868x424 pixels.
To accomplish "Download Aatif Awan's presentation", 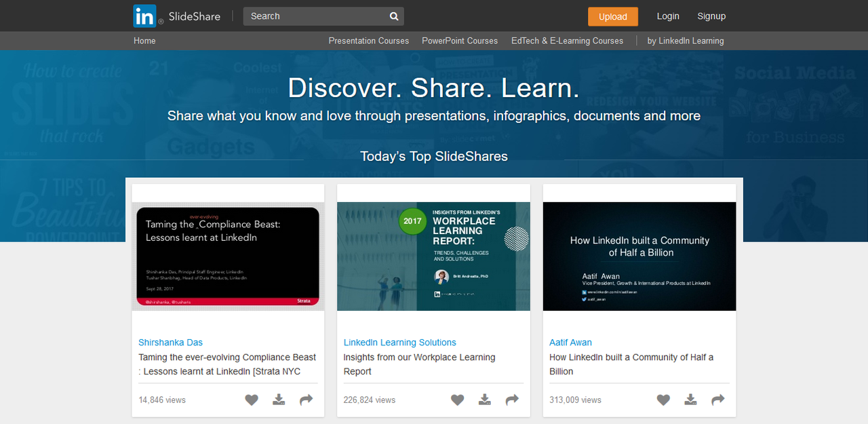I will click(x=690, y=400).
